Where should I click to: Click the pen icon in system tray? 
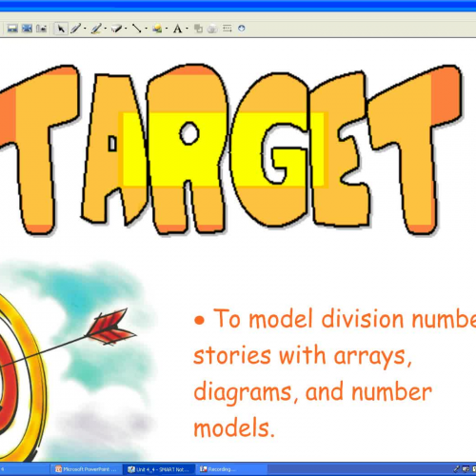click(x=456, y=469)
